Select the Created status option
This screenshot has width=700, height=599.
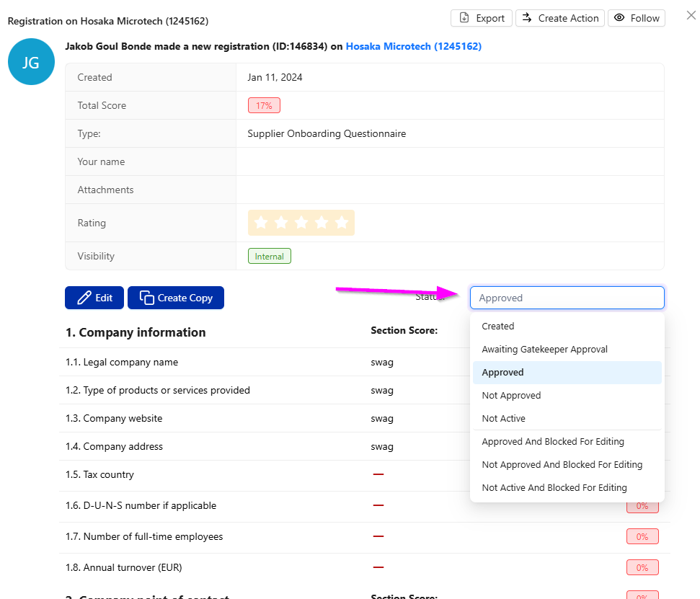tap(567, 327)
